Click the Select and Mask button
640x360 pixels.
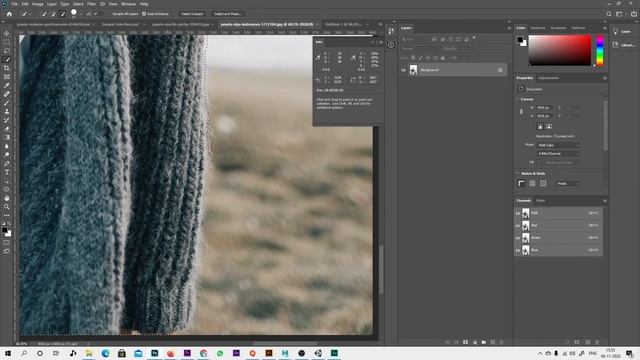(227, 14)
